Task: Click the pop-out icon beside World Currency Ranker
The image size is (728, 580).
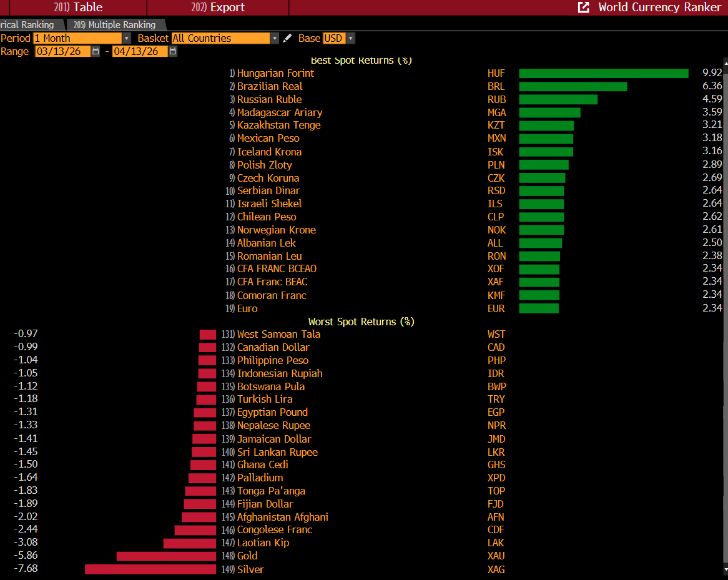Action: click(584, 7)
